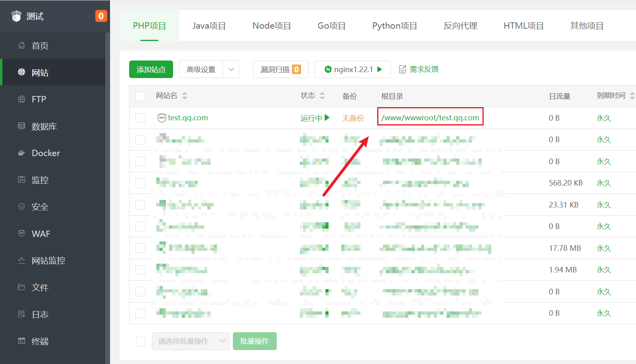Viewport: 636px width, 364px height.
Task: Click the nginx logo icon in toolbar
Action: [328, 69]
